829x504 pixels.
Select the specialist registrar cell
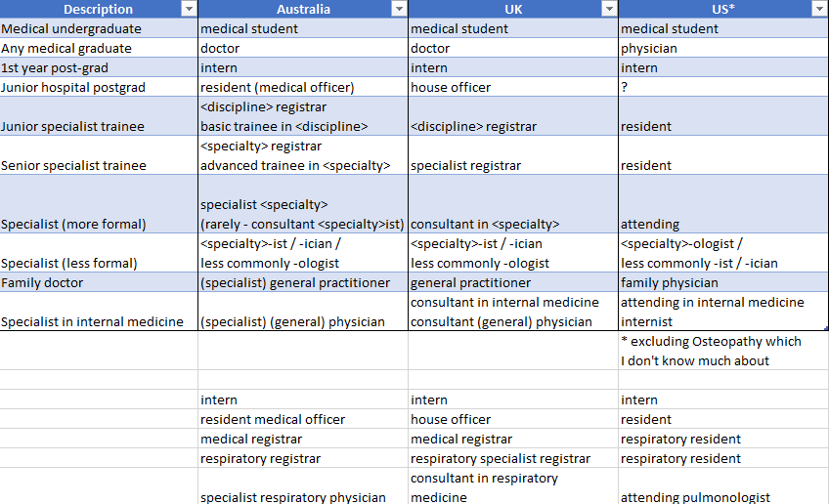point(512,165)
